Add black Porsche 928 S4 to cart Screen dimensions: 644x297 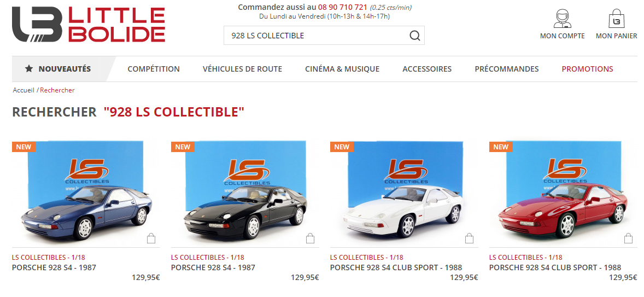point(310,238)
